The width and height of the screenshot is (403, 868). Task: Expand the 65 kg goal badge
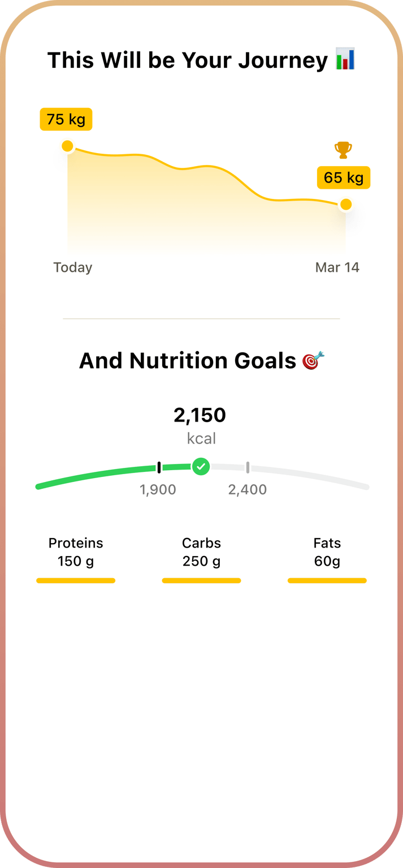pos(344,178)
